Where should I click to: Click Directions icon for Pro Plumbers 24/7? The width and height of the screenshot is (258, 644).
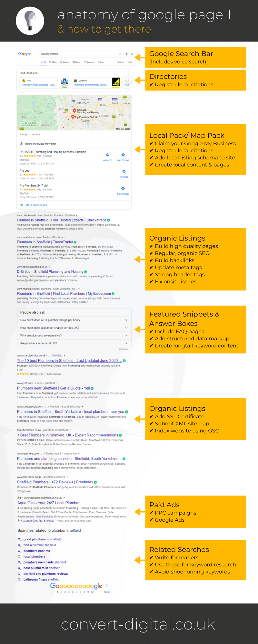click(123, 189)
